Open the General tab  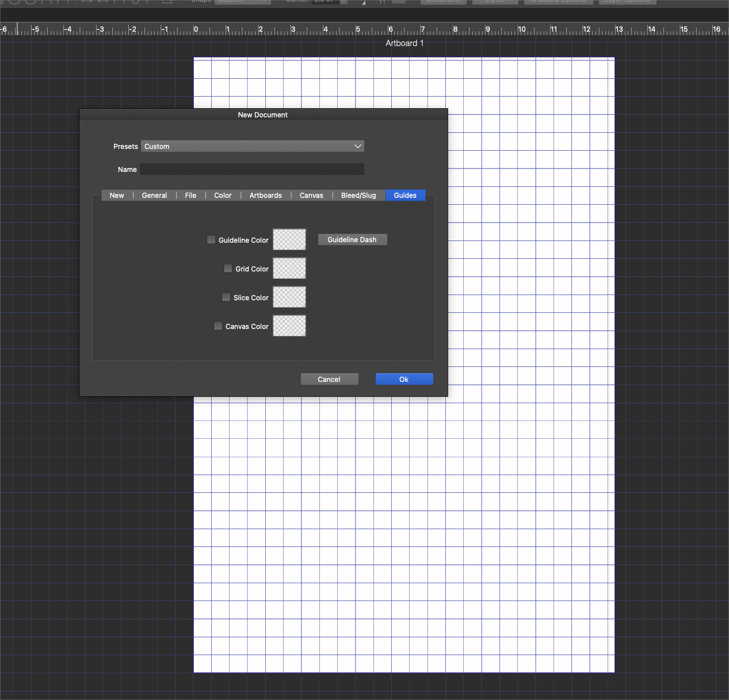pos(154,196)
